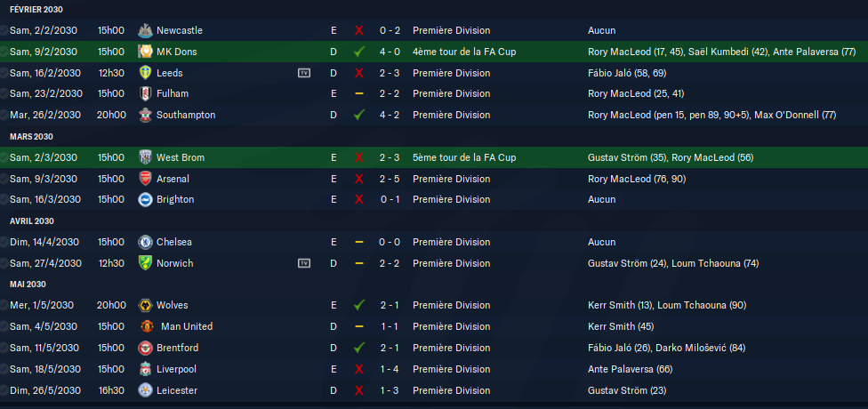
Task: Click scorer Ante Palaversa (66) on Liverpool row
Action: click(630, 369)
